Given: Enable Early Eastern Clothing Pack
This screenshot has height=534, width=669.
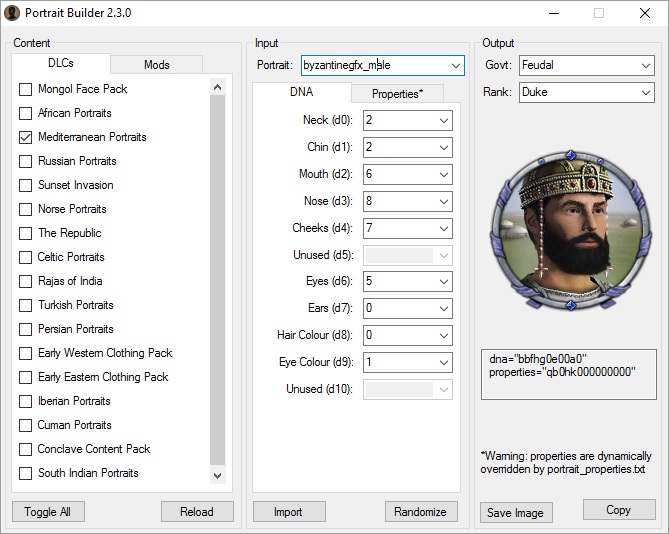Looking at the screenshot, I should [x=26, y=377].
